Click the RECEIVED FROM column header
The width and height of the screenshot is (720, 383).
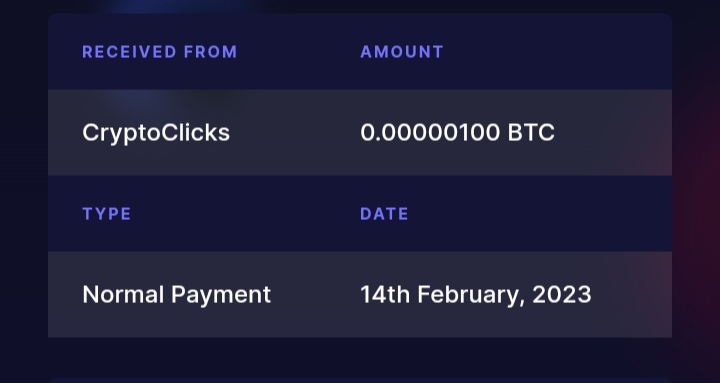(159, 52)
